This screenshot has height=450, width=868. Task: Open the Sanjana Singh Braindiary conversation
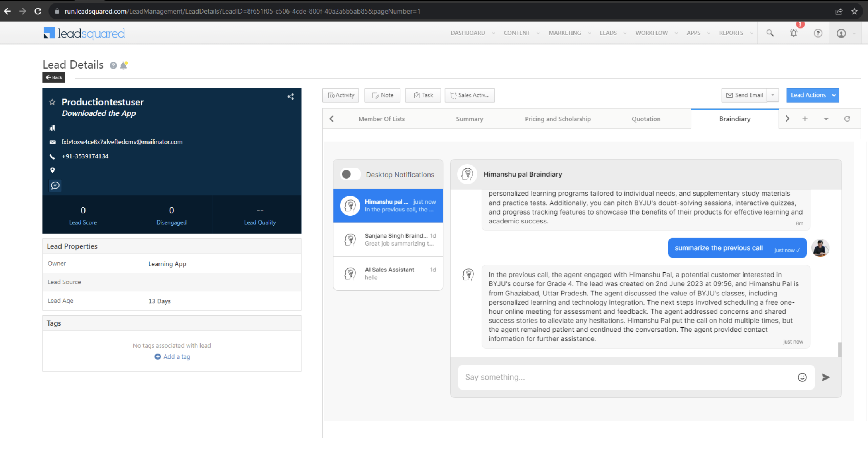(388, 239)
